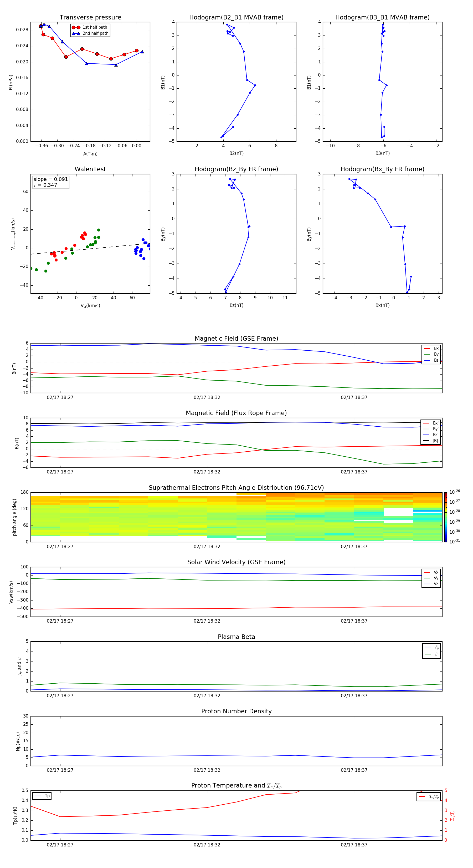Click the "1st half path" legend entry
Viewport: 473px width, 868px height.
coord(90,27)
